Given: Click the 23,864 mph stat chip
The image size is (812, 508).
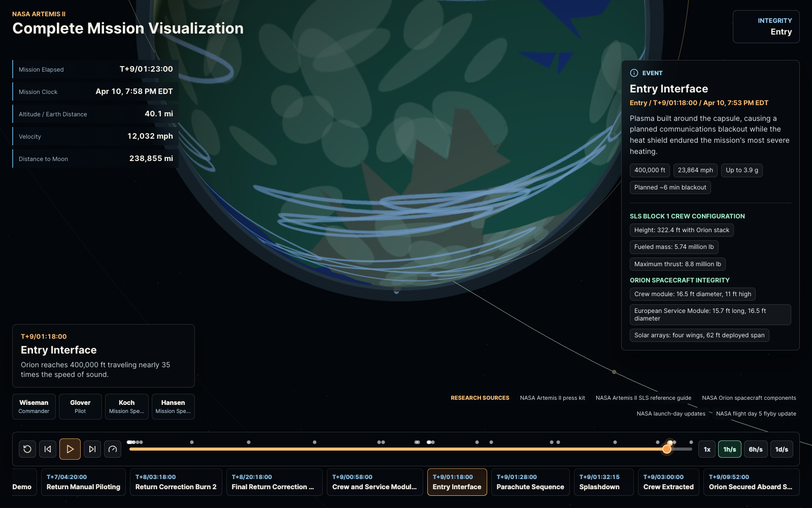Looking at the screenshot, I should [x=695, y=170].
